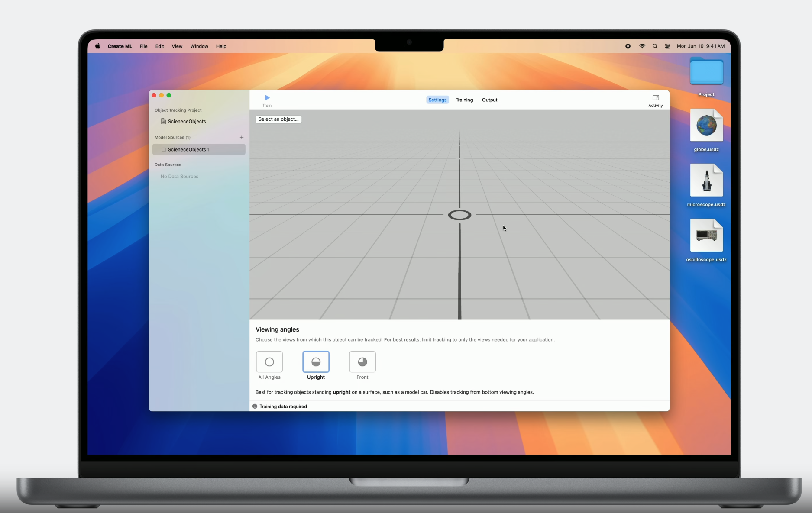Image resolution: width=812 pixels, height=513 pixels.
Task: Open the Create ML app menu
Action: (120, 46)
